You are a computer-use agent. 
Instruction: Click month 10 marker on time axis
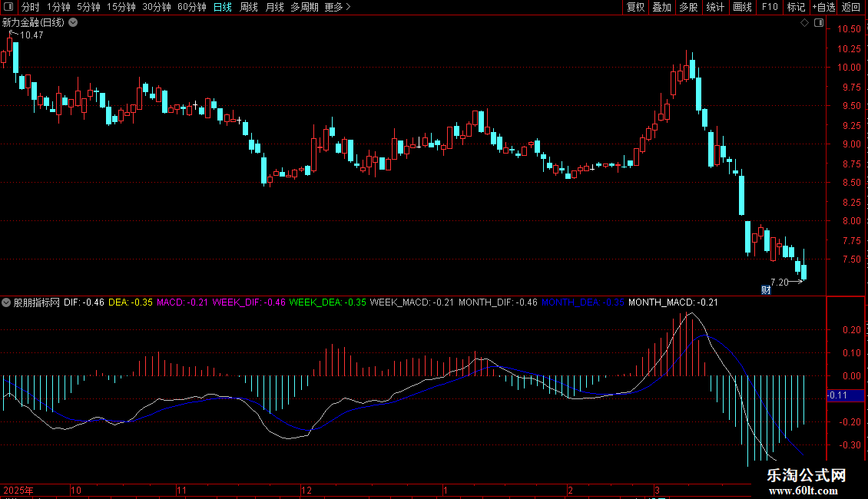[76, 491]
